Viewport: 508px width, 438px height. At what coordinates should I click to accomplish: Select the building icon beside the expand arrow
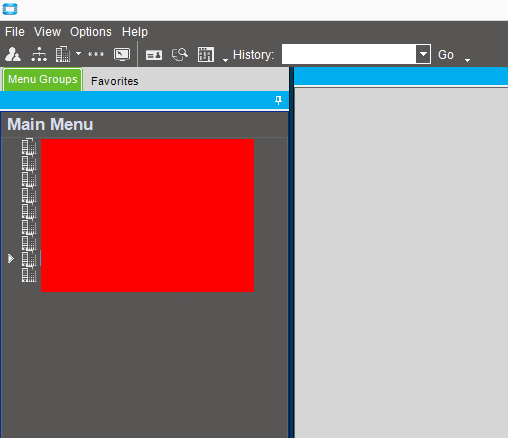pos(29,259)
